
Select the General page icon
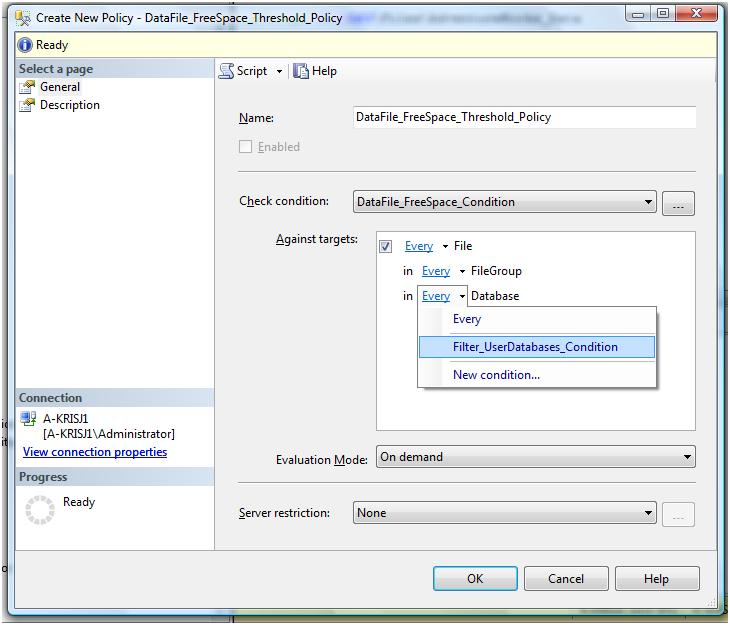27,87
